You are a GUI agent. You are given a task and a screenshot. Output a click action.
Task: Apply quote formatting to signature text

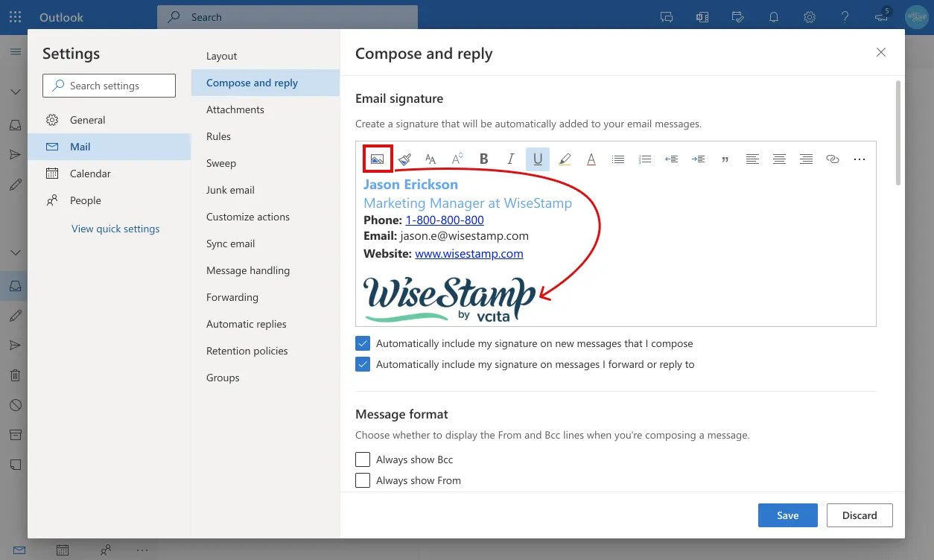(725, 158)
